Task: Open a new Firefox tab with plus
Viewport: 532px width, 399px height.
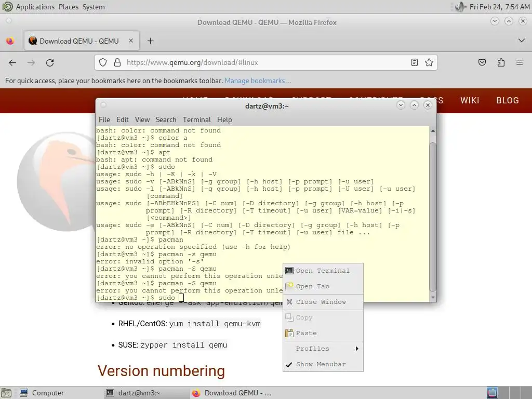Action: (x=150, y=41)
